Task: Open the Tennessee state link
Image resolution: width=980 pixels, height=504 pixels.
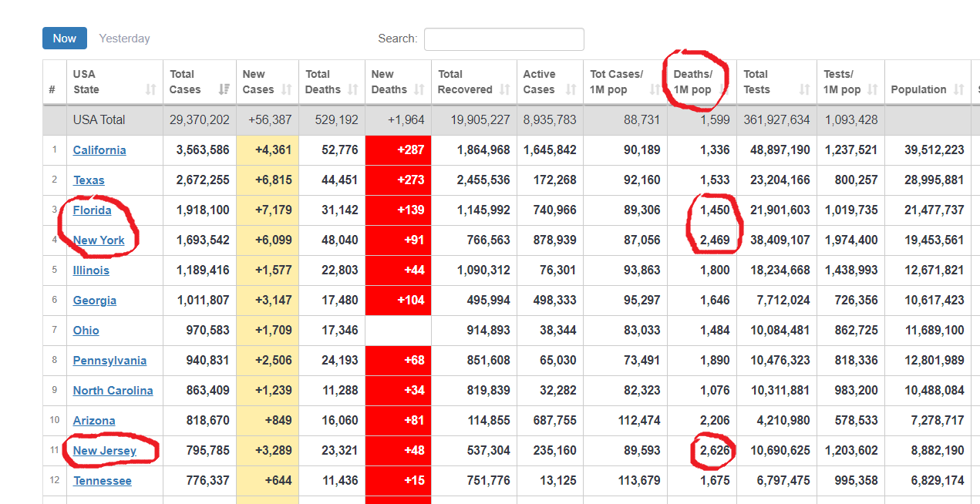Action: 103,481
